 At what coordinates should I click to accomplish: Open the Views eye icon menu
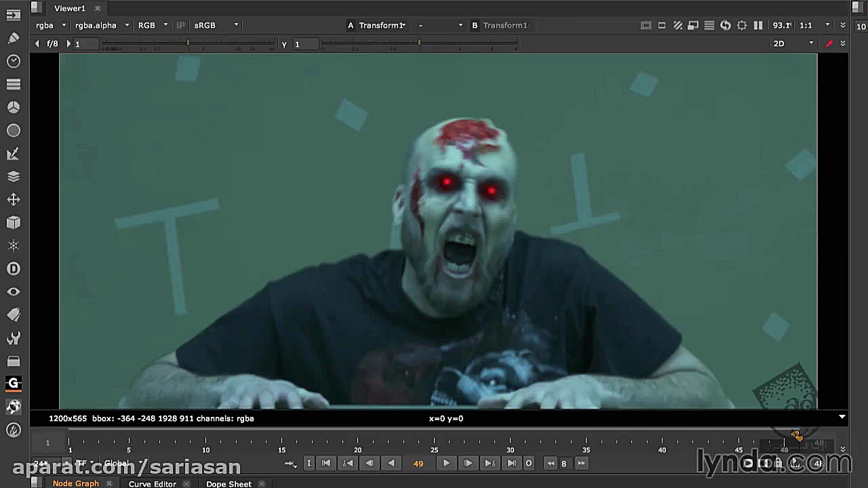click(x=14, y=291)
